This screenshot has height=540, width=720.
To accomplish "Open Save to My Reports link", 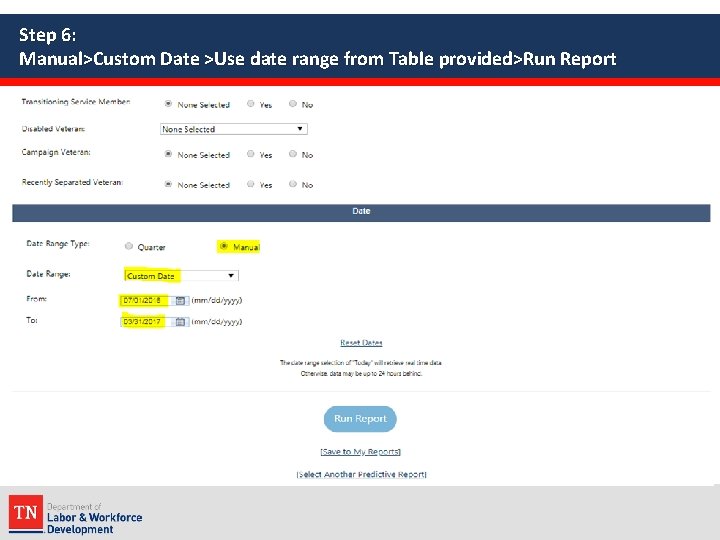I will [360, 452].
